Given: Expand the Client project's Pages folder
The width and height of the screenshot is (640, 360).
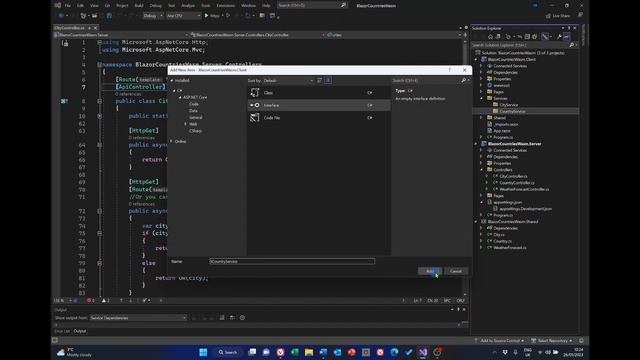Looking at the screenshot, I should point(481,92).
